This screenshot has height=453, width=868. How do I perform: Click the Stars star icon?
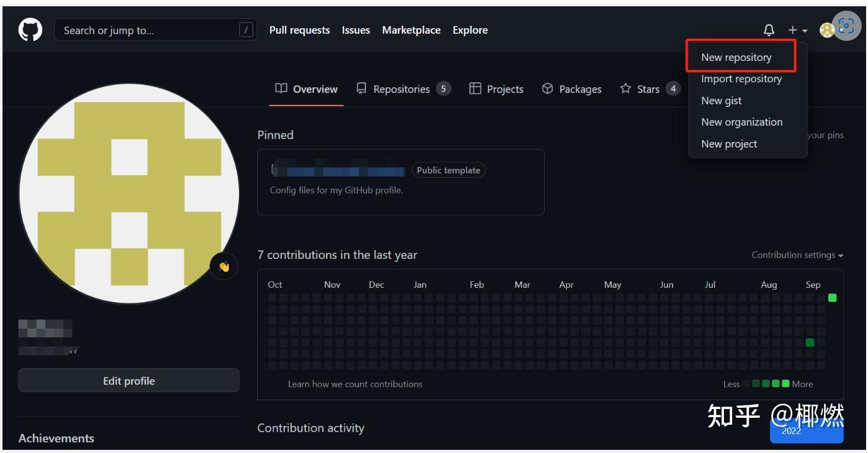(x=625, y=89)
